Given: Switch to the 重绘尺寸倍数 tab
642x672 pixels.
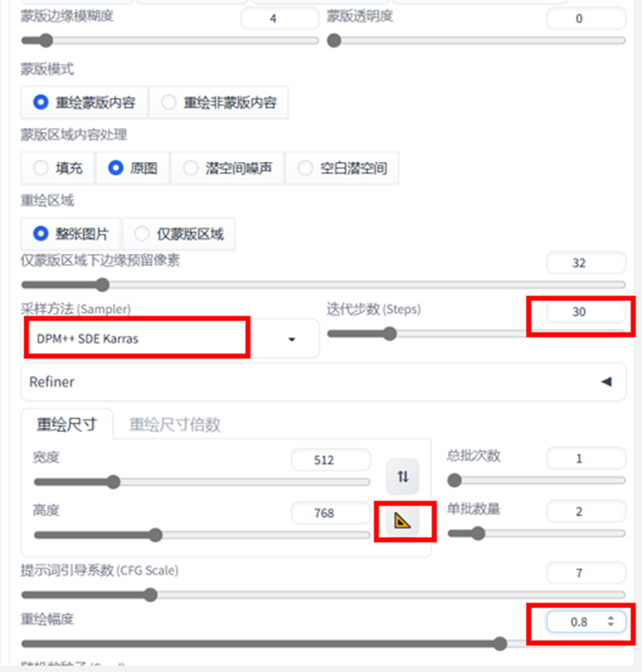Looking at the screenshot, I should (x=175, y=425).
